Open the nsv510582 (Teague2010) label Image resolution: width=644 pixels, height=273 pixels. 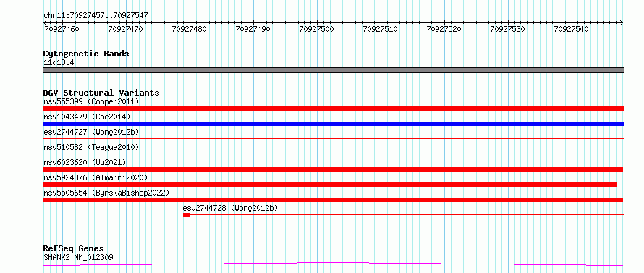coord(91,147)
